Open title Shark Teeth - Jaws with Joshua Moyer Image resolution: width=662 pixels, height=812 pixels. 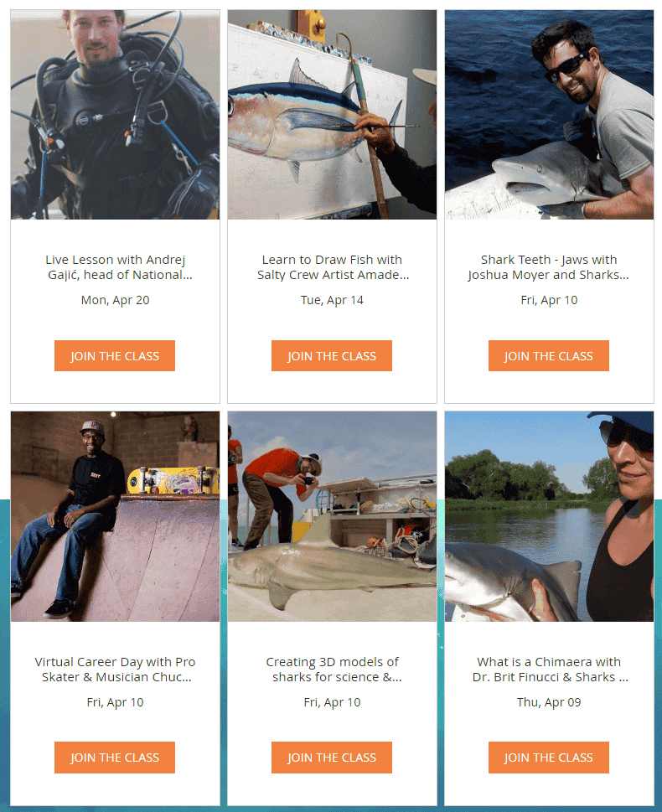[x=549, y=267]
